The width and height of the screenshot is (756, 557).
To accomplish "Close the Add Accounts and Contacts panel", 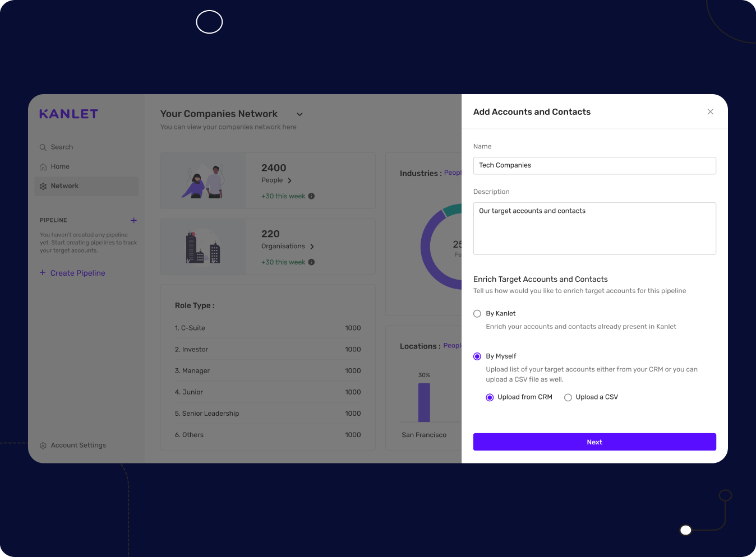I will tap(710, 112).
